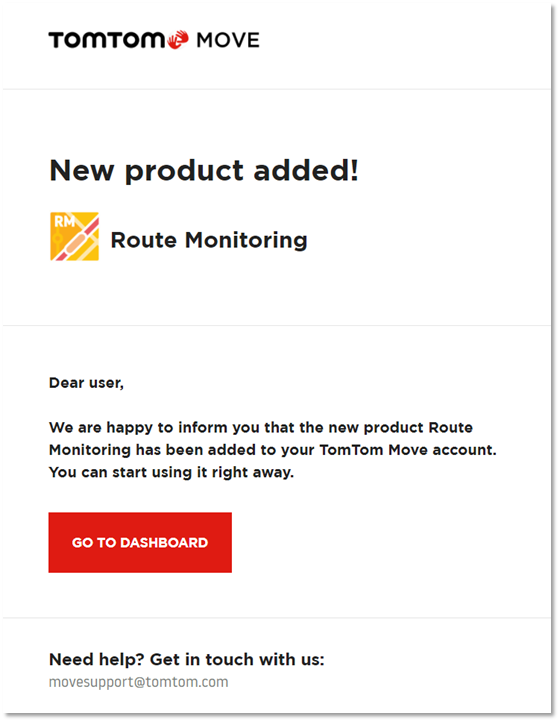Click the divider line under Route Monitoring section
Screen dimensions: 560x722
[277, 325]
